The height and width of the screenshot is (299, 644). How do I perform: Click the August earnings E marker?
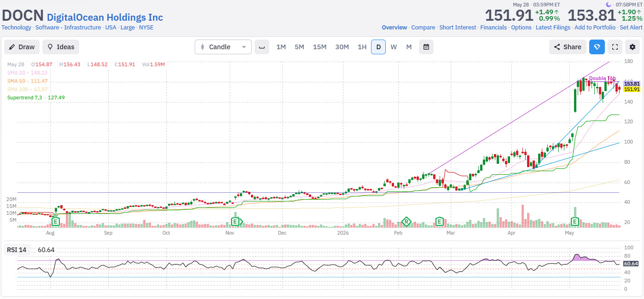[56, 222]
